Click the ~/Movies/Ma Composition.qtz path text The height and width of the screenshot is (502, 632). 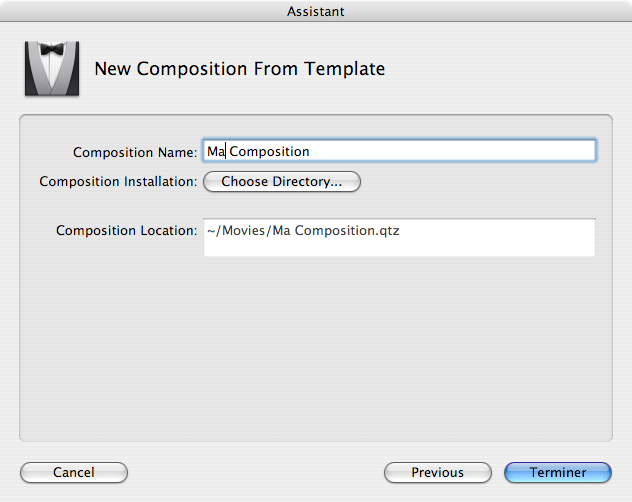(x=303, y=231)
